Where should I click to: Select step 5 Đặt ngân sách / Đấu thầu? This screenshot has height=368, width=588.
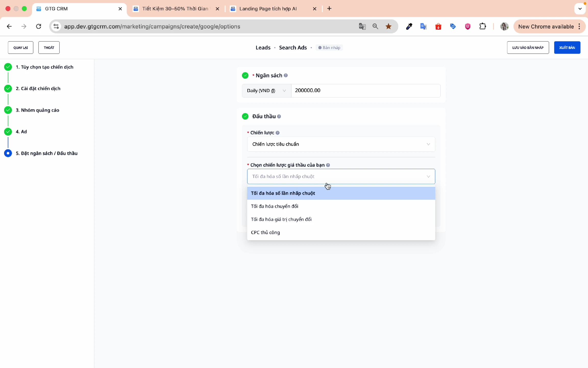(46, 153)
